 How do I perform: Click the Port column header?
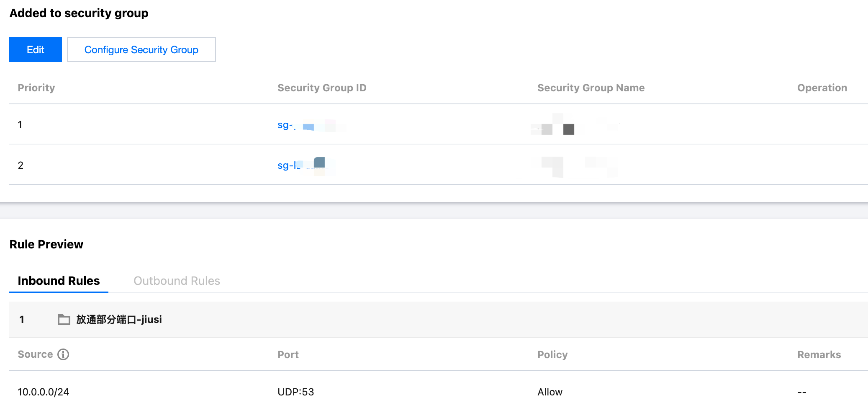tap(288, 355)
